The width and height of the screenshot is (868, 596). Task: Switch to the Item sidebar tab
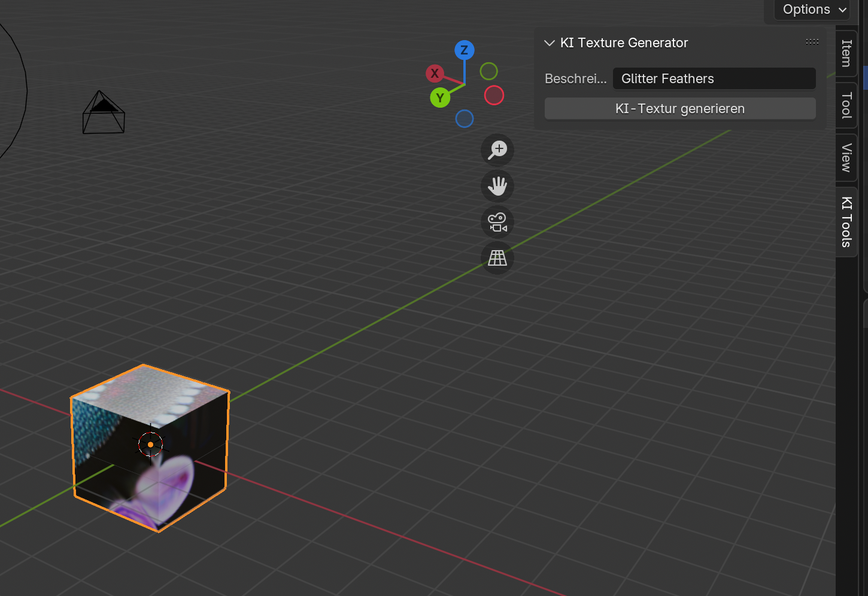[x=846, y=53]
